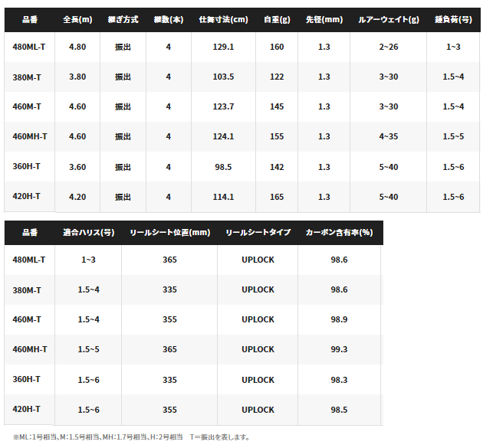Viewport: 483px width, 448px height.
Task: Click the リールシートタイプ column header
Action: tap(258, 232)
